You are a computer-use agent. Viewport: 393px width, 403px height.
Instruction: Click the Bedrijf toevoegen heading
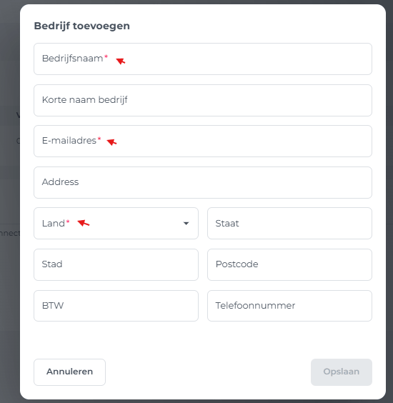coord(82,26)
